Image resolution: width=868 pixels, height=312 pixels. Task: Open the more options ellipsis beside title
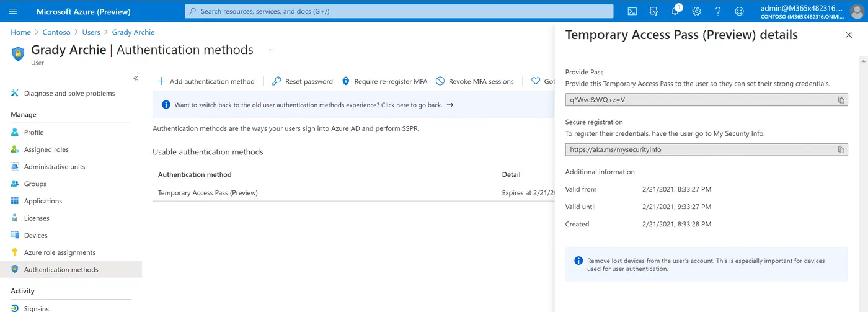pyautogui.click(x=270, y=50)
